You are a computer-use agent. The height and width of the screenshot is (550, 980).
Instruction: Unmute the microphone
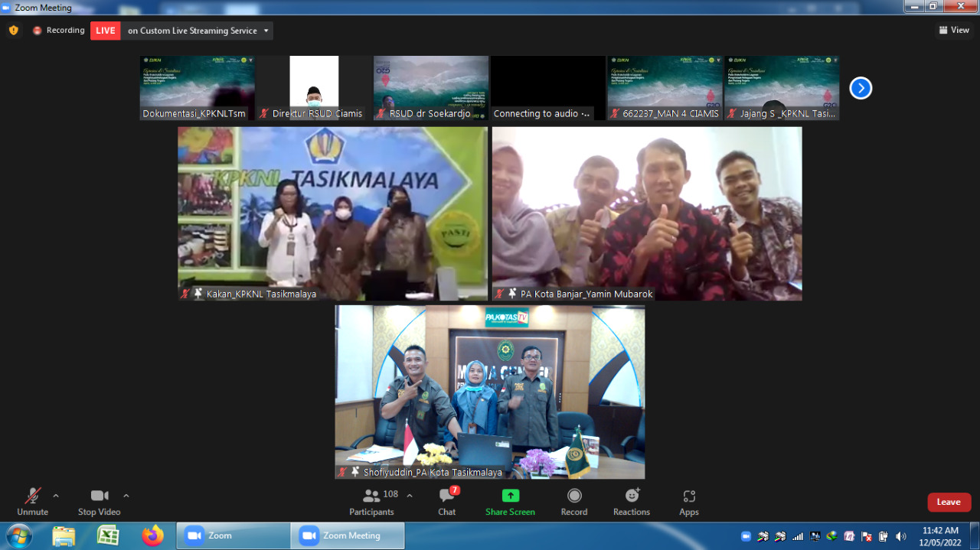click(x=32, y=502)
